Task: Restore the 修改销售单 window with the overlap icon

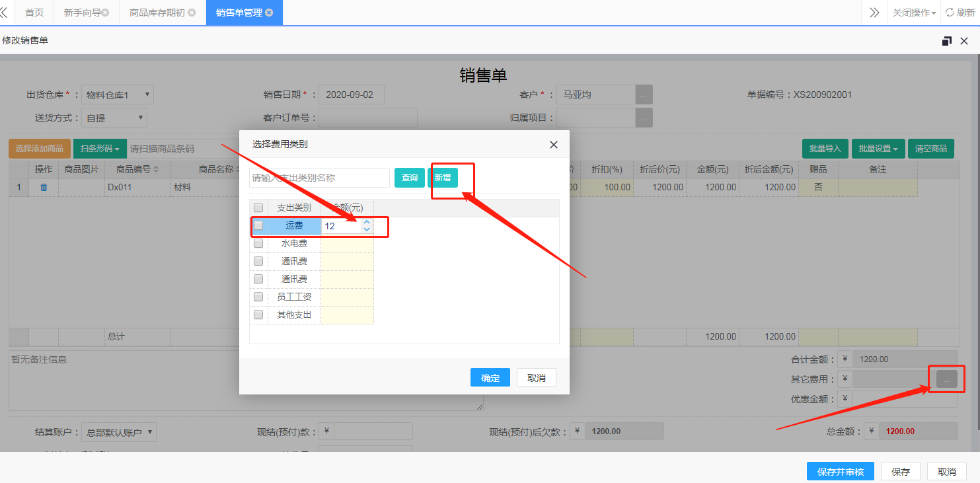Action: click(946, 41)
